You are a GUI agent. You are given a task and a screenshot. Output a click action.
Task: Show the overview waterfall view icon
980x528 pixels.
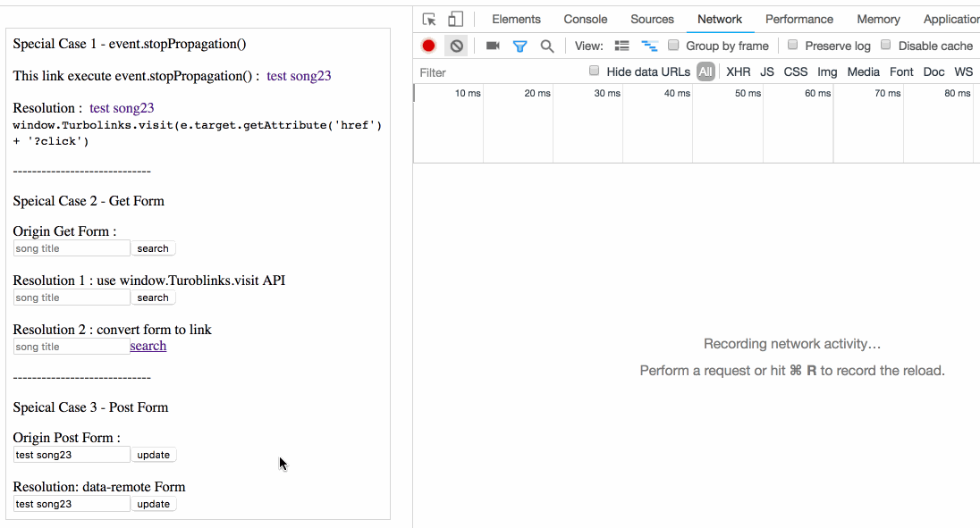[x=650, y=46]
